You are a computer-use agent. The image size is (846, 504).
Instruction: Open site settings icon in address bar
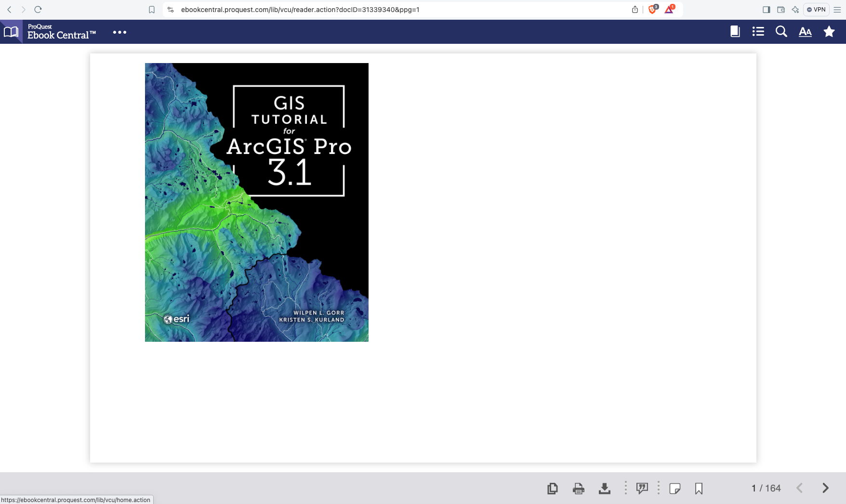pyautogui.click(x=171, y=10)
